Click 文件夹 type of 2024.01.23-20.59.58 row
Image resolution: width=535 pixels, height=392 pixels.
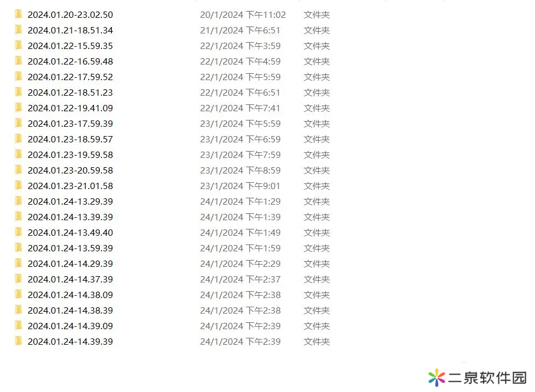click(x=317, y=170)
